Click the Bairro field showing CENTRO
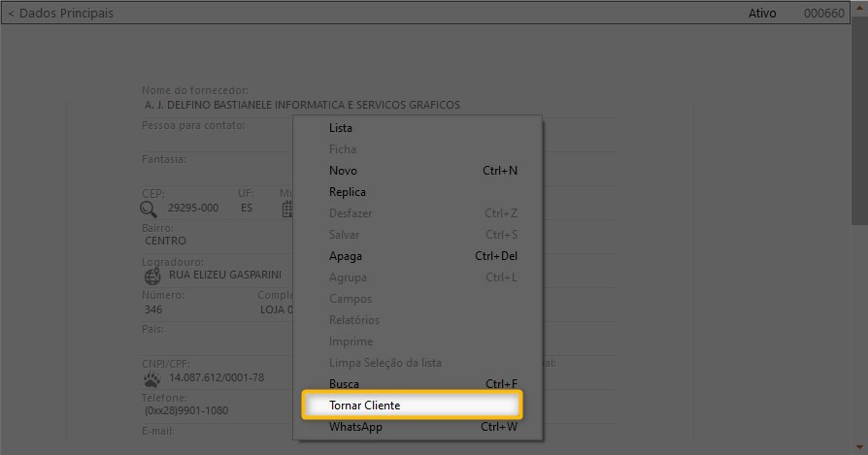 (x=166, y=241)
